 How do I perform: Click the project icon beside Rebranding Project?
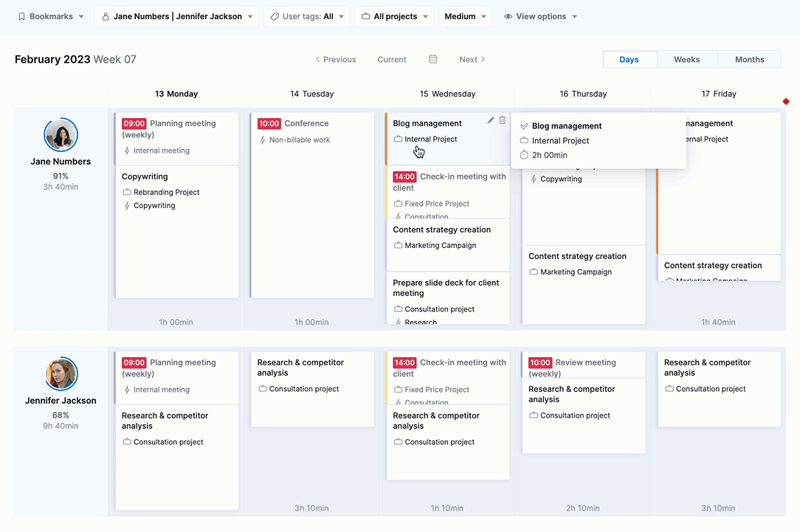[x=127, y=193]
